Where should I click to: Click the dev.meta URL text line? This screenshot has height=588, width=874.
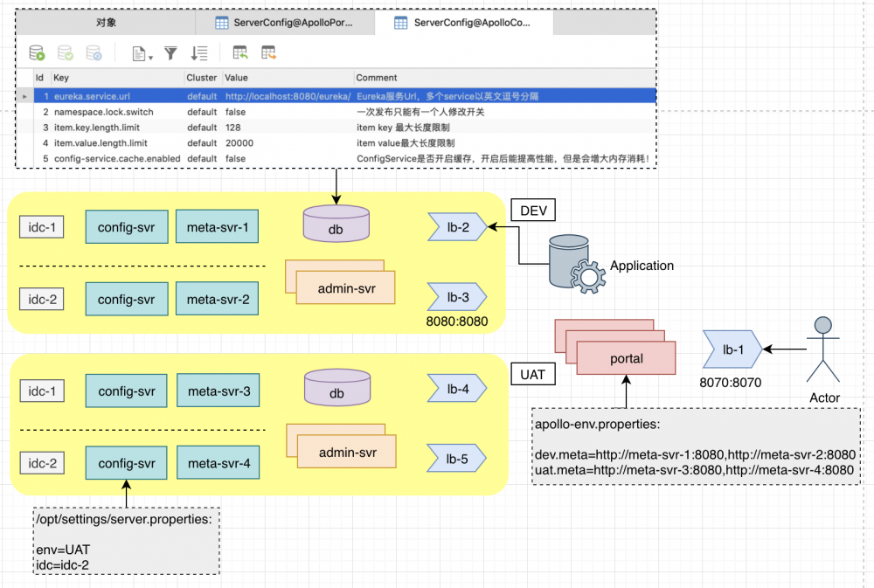pos(695,455)
